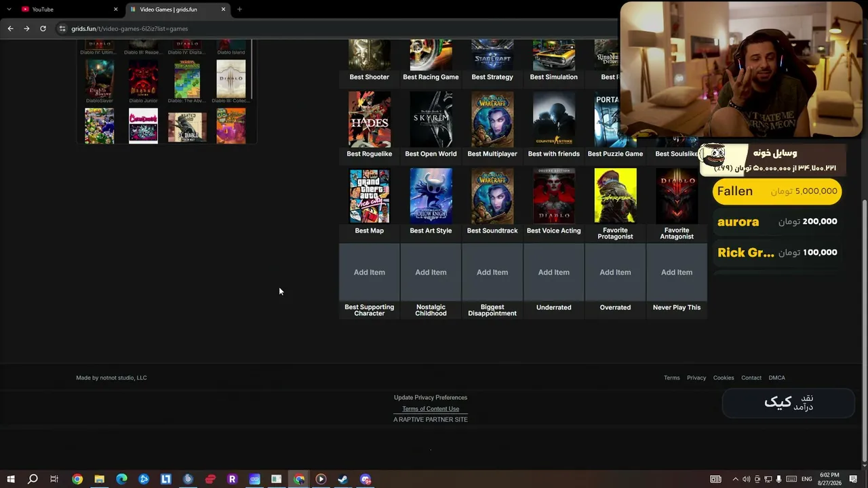Select World of Warcraft cover in Best Multiplayer
Screen dimensions: 868x488
click(492, 119)
